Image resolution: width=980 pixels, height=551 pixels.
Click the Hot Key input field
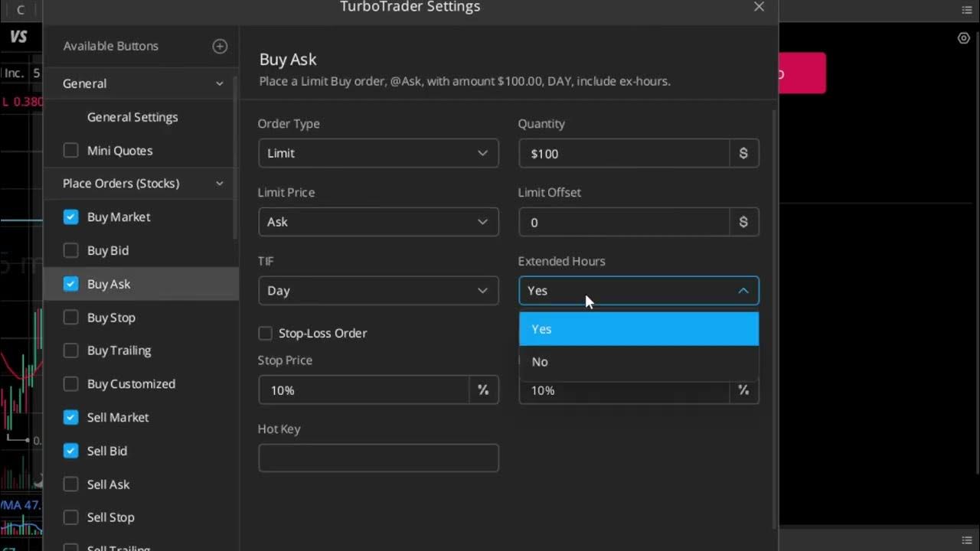click(378, 458)
